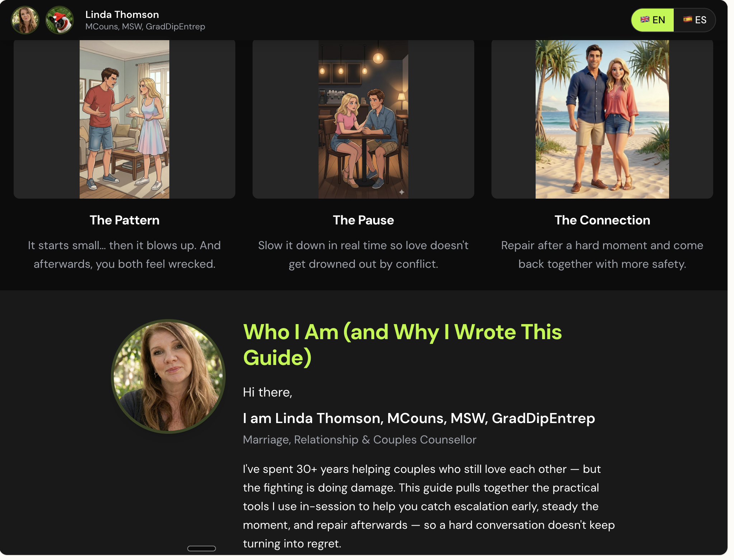Open The Connection beach couple illustration
734x560 pixels.
click(602, 119)
